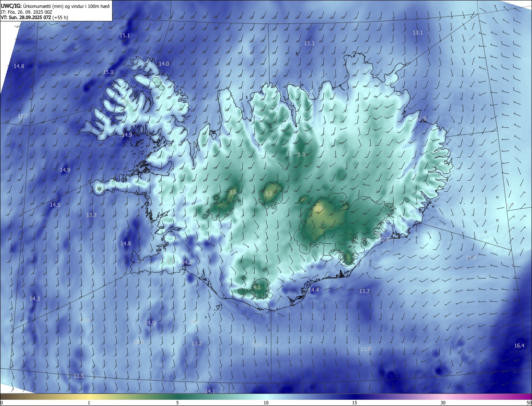Image resolution: width=532 pixels, height=406 pixels.
Task: Click the colorbar tick label 0
Action: (x=2, y=403)
